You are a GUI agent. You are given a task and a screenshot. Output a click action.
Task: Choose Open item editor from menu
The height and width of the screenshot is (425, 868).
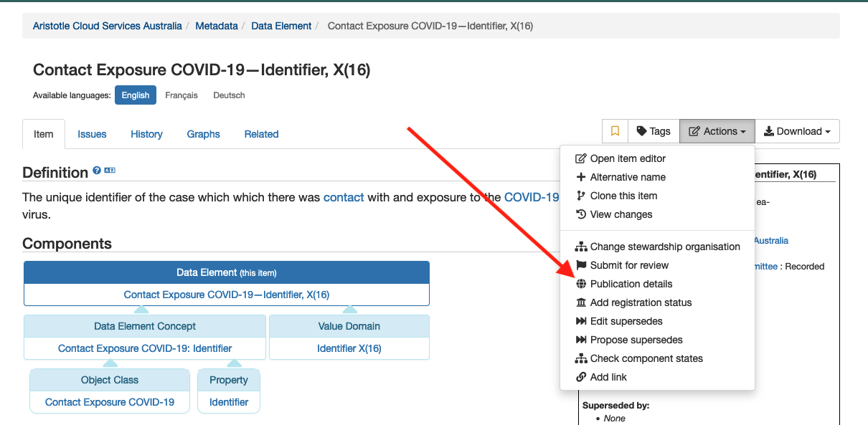pyautogui.click(x=628, y=158)
